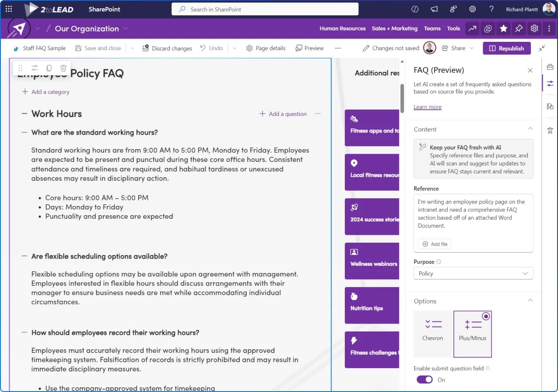This screenshot has width=558, height=392.
Task: Open the toolbox icon in right rail
Action: 550,67
